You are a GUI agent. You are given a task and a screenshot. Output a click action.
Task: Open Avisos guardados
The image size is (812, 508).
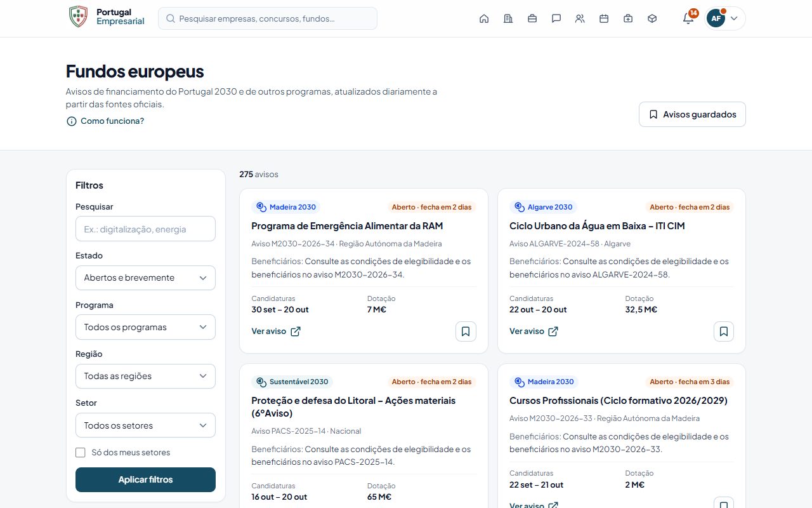point(692,114)
